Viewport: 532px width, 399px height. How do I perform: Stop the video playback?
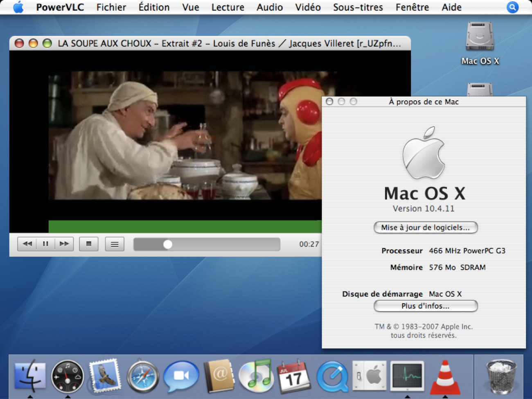coord(89,244)
